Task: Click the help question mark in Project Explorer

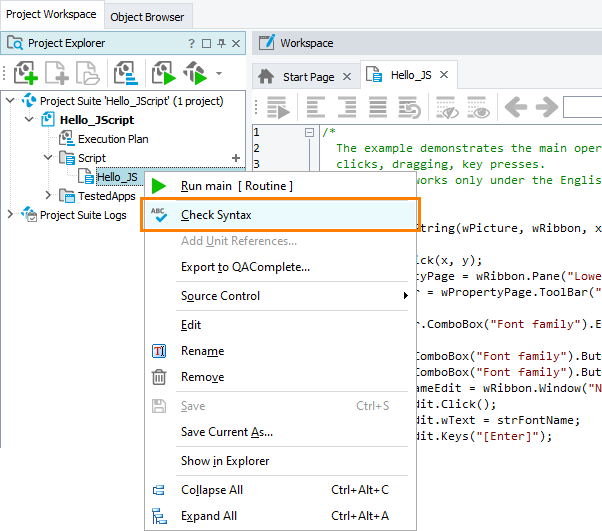Action: (x=191, y=44)
